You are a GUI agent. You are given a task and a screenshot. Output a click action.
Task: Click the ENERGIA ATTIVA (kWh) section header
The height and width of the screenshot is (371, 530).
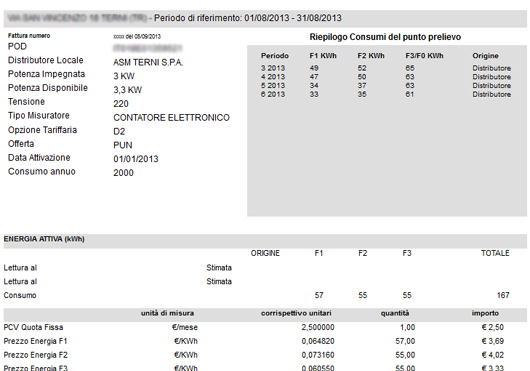coord(44,239)
